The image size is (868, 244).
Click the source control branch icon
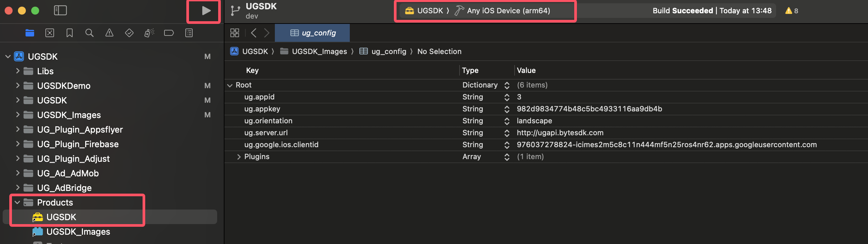[x=235, y=11]
